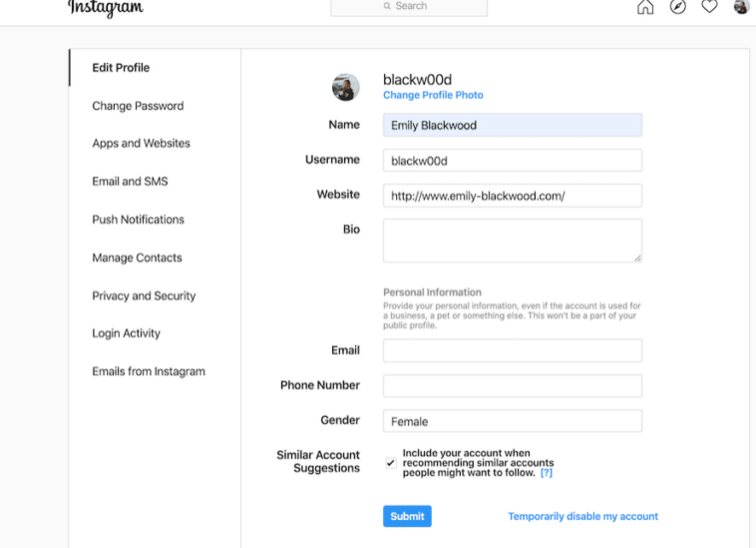The height and width of the screenshot is (548, 756).
Task: Go to Login Activity section
Action: coord(127,333)
